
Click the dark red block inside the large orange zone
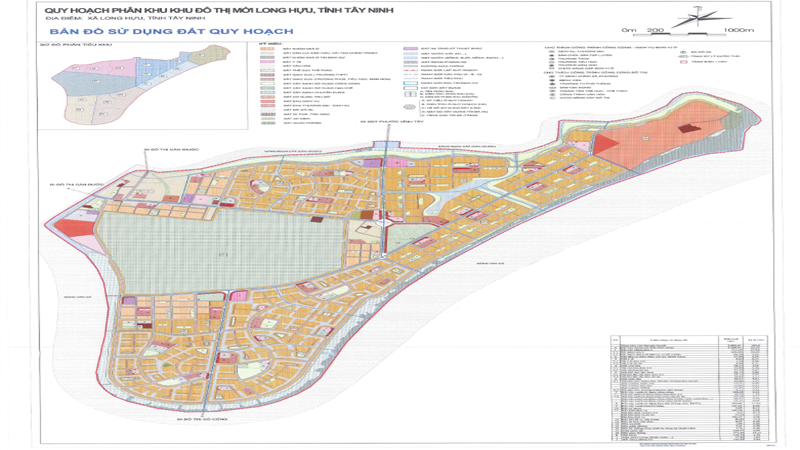(x=688, y=128)
